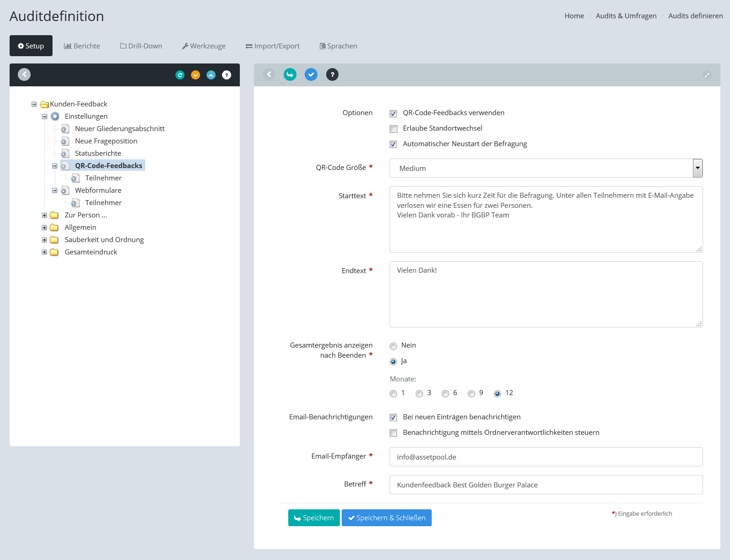Select 6 months radio option
Image resolution: width=730 pixels, height=560 pixels.
445,394
